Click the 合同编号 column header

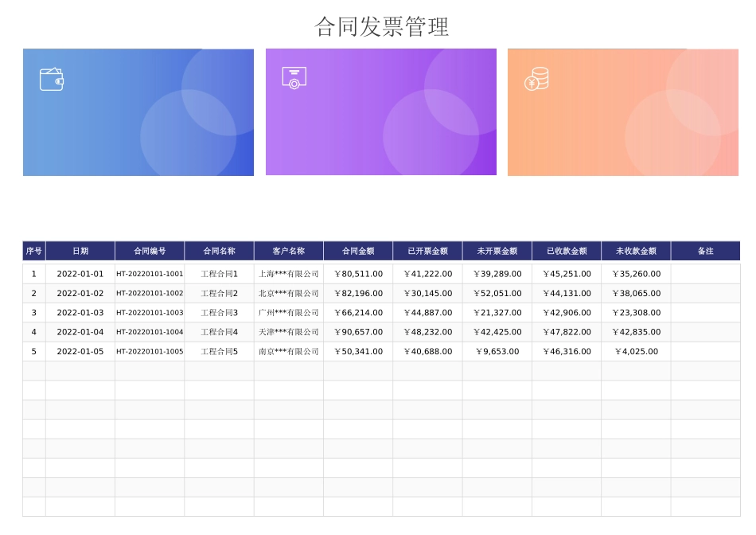pyautogui.click(x=150, y=250)
